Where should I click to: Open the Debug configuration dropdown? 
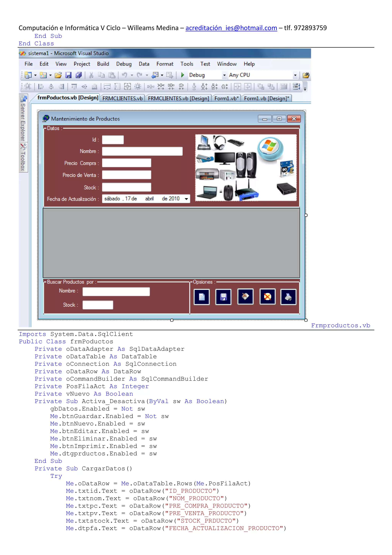click(224, 75)
